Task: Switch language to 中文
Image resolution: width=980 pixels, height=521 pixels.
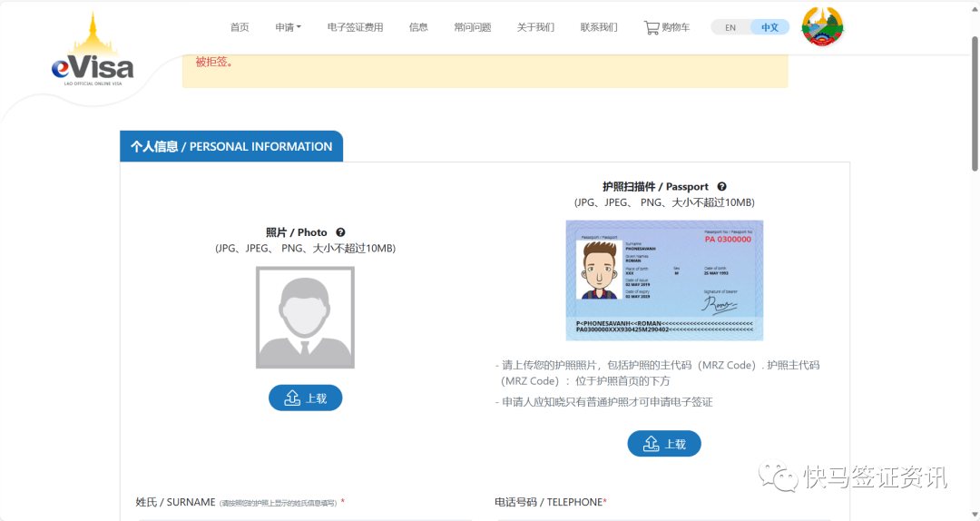Action: [x=769, y=27]
